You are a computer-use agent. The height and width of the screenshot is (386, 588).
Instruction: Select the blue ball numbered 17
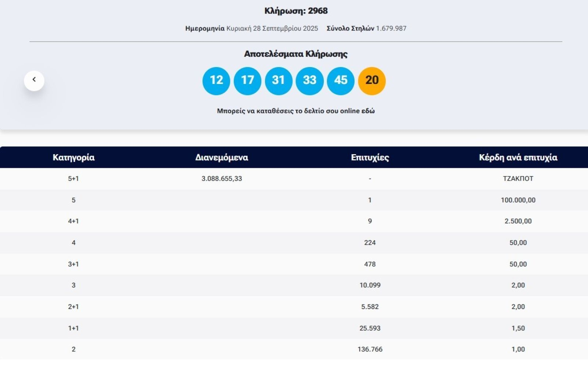247,81
